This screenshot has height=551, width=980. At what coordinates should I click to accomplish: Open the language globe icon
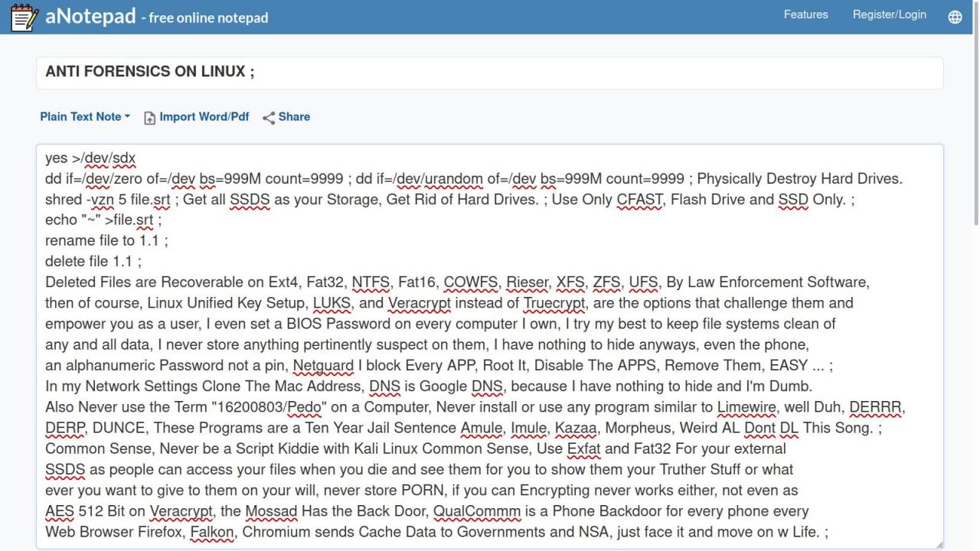[955, 17]
